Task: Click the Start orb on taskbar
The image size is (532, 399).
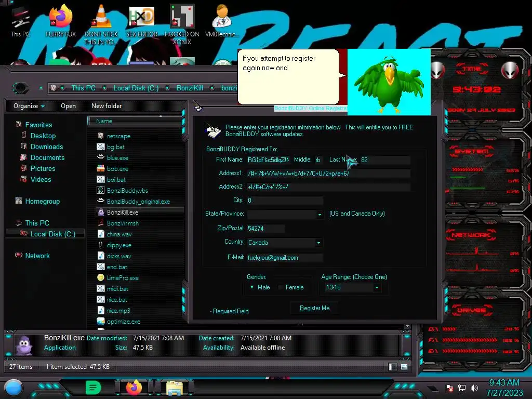Action: [x=14, y=388]
